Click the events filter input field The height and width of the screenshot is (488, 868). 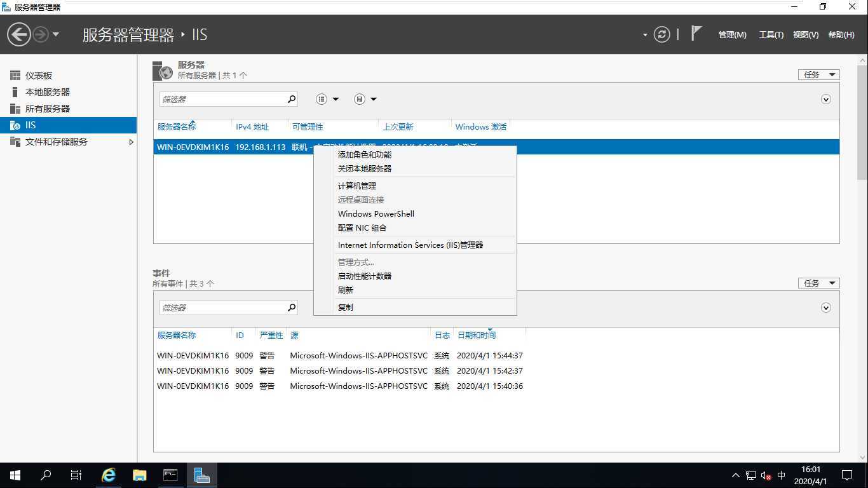(x=222, y=308)
